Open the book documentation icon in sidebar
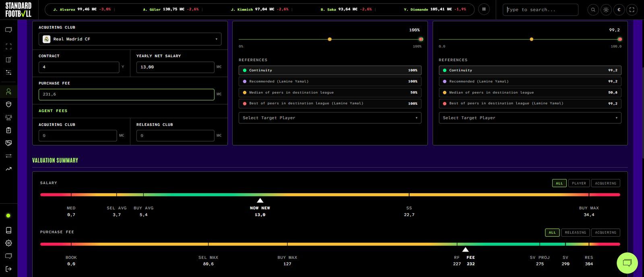 8,230
